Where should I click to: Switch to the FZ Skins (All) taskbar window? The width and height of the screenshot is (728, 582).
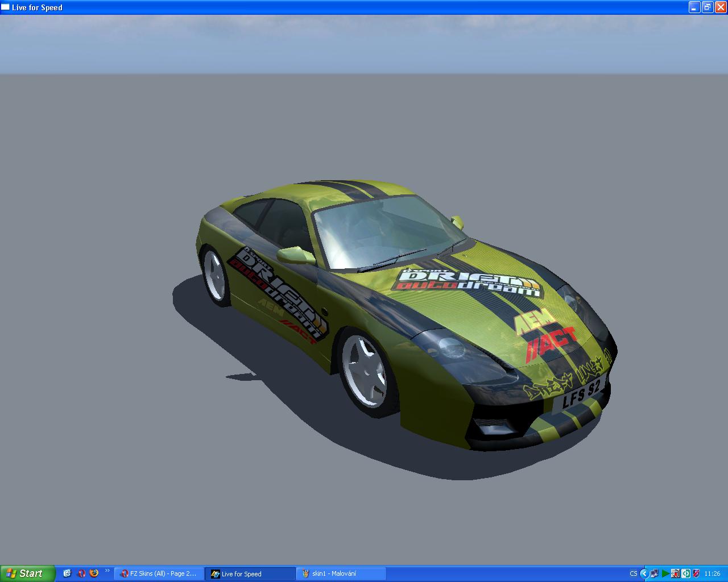(x=159, y=574)
